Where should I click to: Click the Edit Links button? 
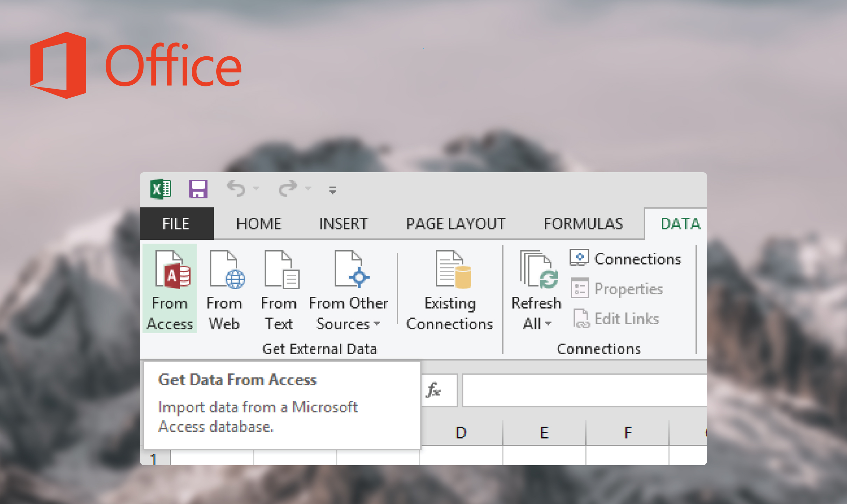[x=616, y=319]
